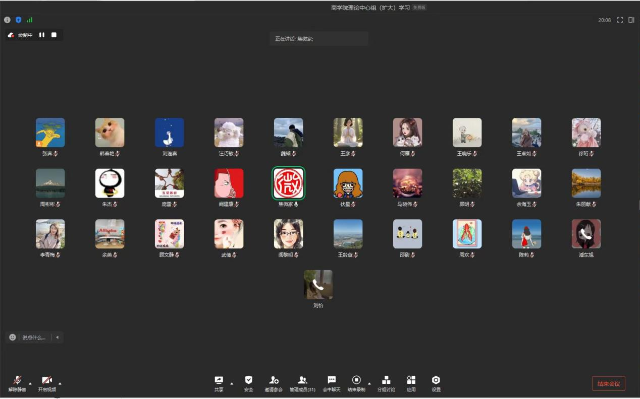Viewport: 640px width, 399px height.
Task: Turn on the camera video
Action: pos(47,383)
